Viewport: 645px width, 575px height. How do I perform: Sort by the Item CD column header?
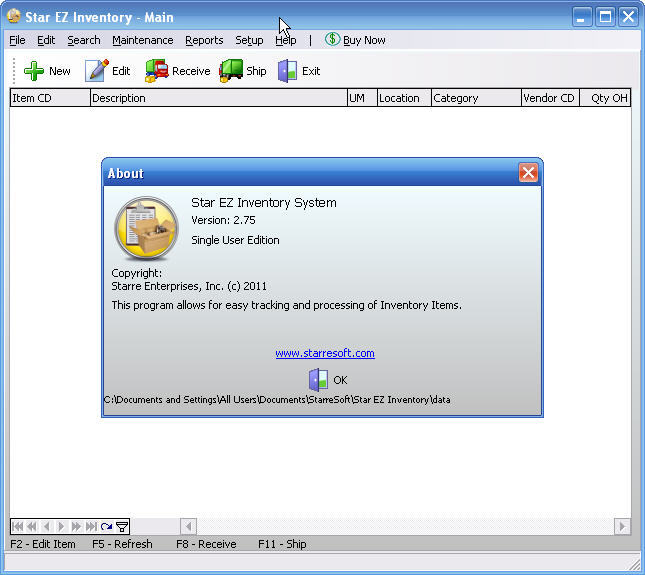[50, 98]
